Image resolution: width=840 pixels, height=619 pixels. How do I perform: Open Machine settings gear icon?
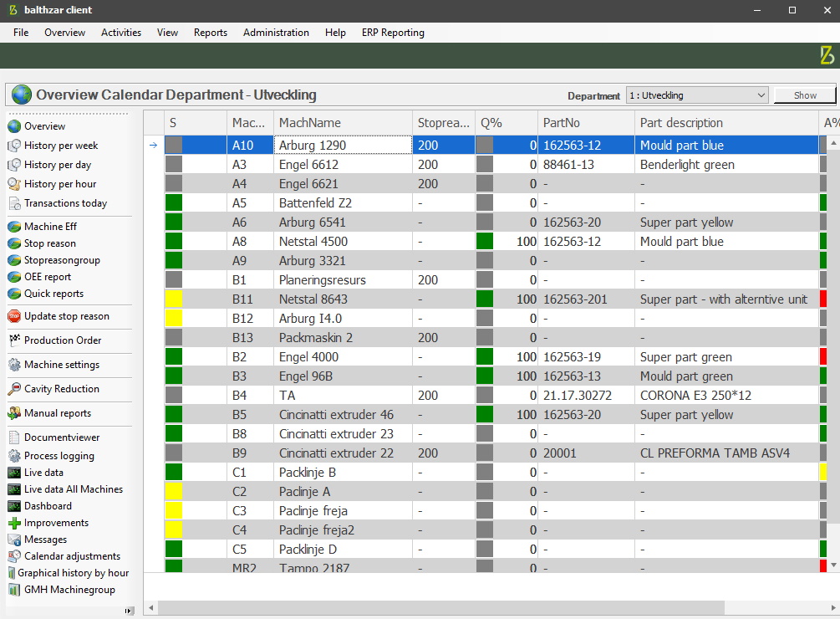click(14, 365)
